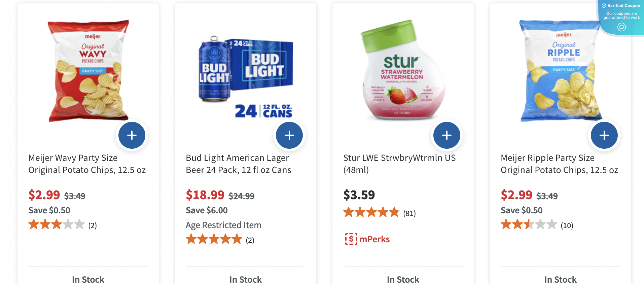The width and height of the screenshot is (644, 284).
Task: Click the plus icon on Stur Strawberry Watermelon
Action: click(446, 135)
